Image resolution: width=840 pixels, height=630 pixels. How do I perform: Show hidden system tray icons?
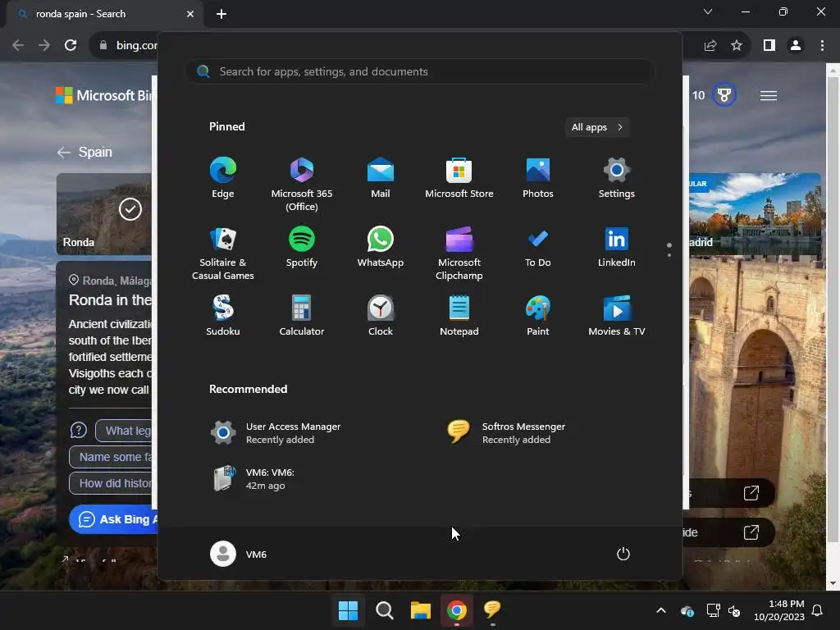pos(661,610)
